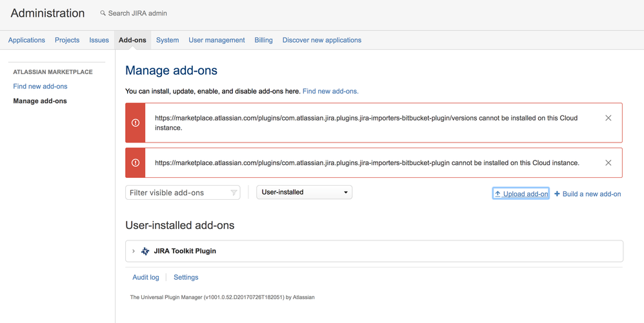Click the filter funnel icon
The height and width of the screenshot is (323, 644).
[234, 193]
